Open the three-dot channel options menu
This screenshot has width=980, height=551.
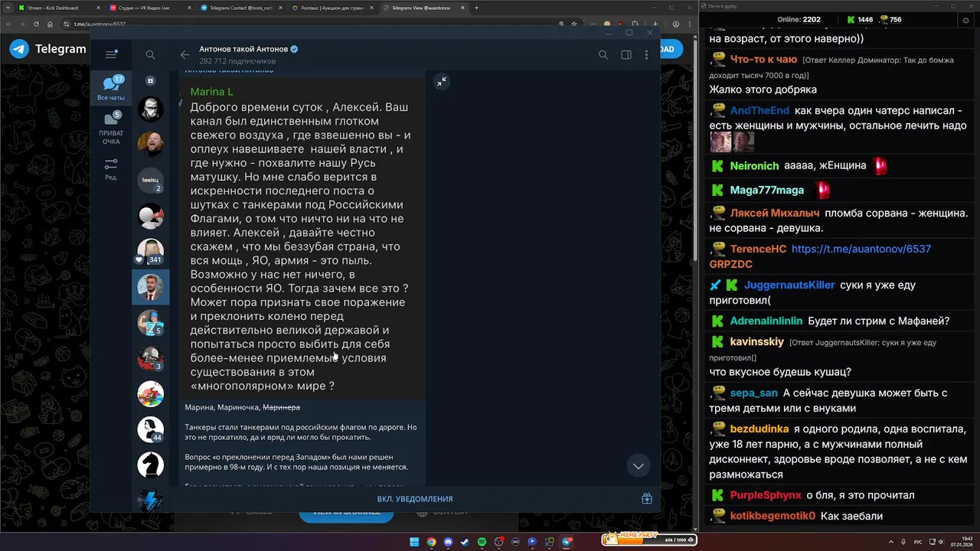pos(647,54)
